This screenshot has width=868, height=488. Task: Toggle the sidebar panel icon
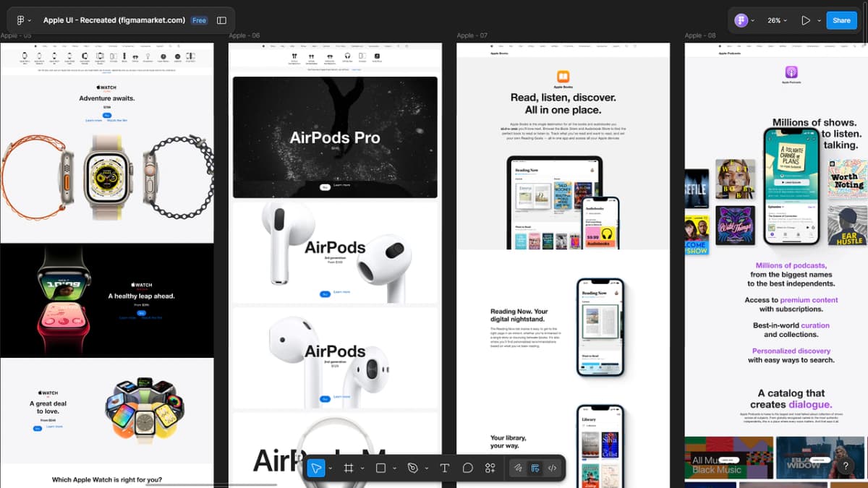(221, 20)
